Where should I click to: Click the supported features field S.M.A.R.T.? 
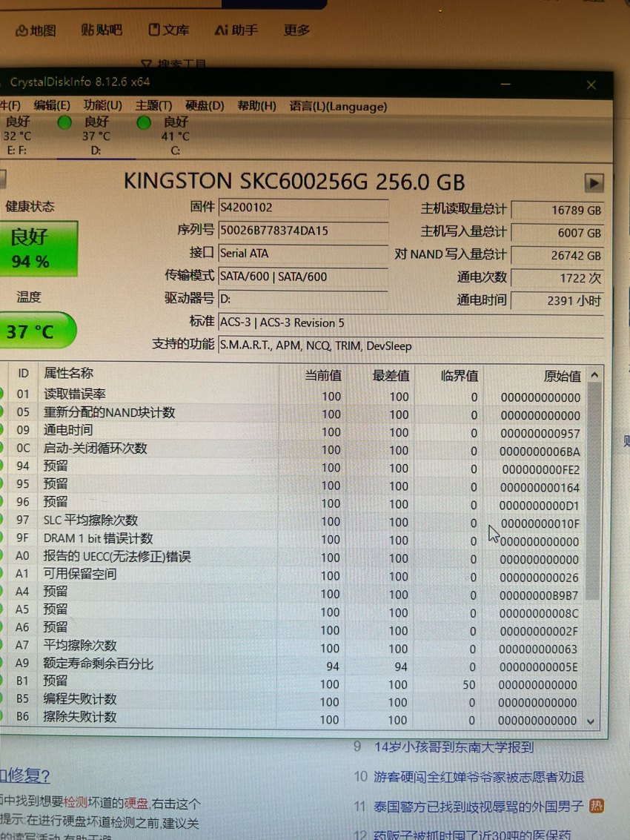pos(411,345)
